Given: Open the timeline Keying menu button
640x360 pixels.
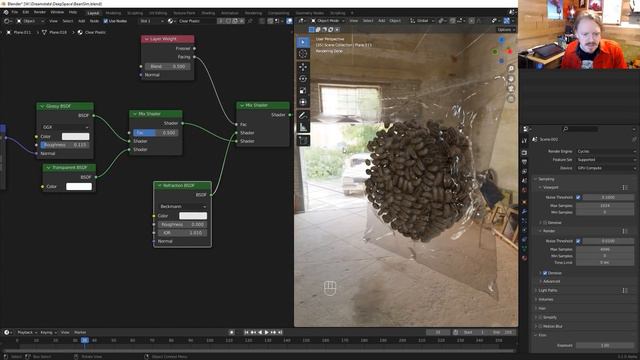Looking at the screenshot, I should tap(48, 332).
